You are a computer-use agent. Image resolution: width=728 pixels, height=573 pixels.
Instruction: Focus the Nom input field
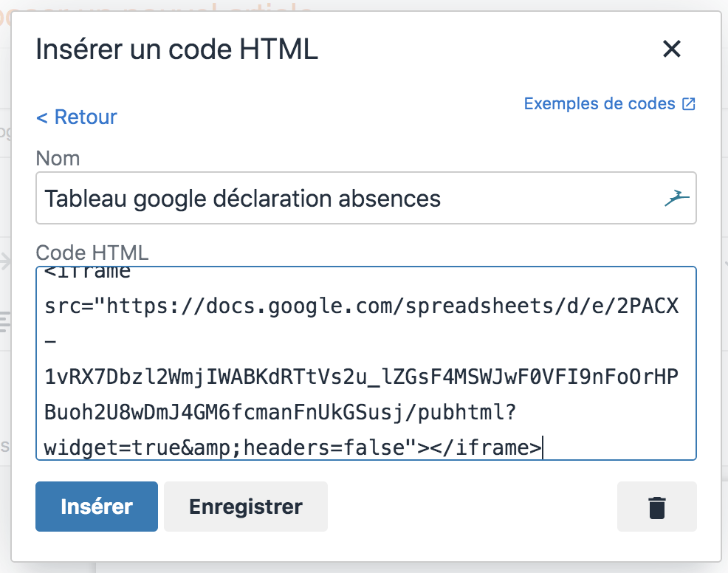(366, 199)
